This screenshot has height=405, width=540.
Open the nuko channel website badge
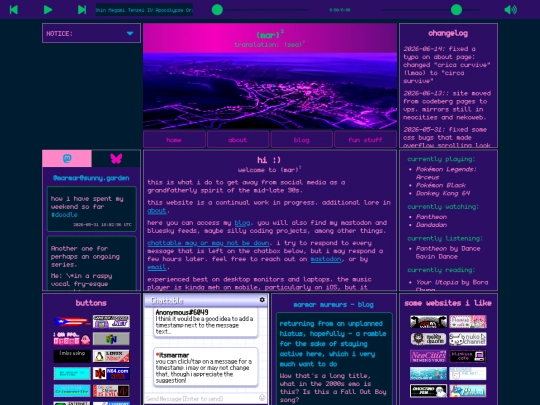point(468,339)
